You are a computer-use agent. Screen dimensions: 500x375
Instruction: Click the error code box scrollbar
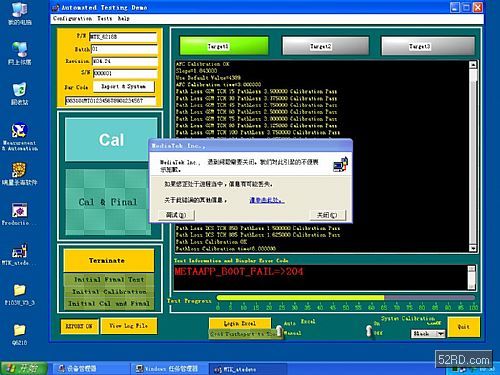pos(471,277)
